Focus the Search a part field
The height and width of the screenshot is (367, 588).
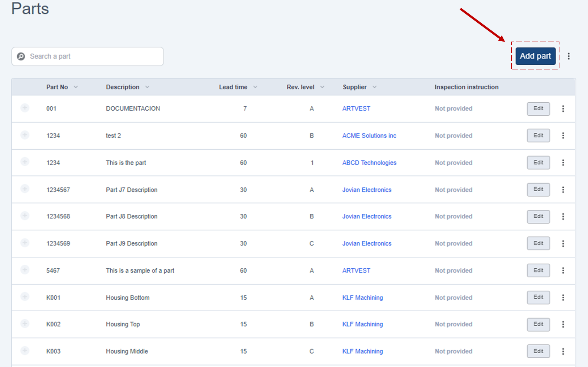88,56
